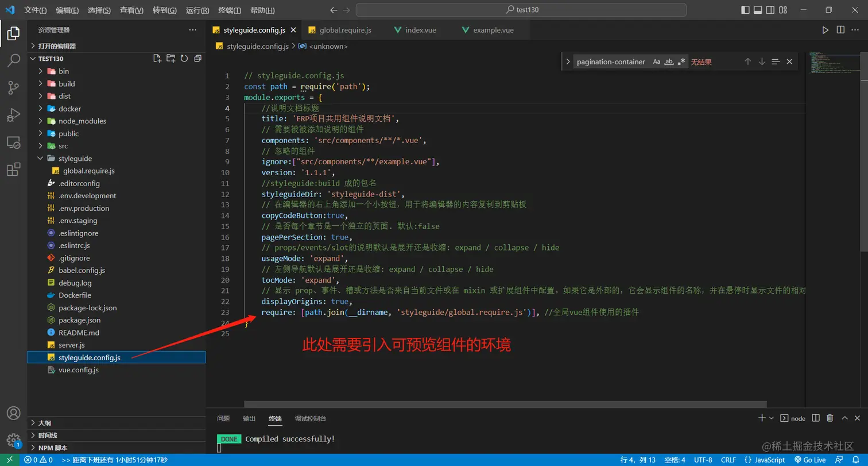The height and width of the screenshot is (466, 868).
Task: Split the terminal panel
Action: tap(816, 418)
